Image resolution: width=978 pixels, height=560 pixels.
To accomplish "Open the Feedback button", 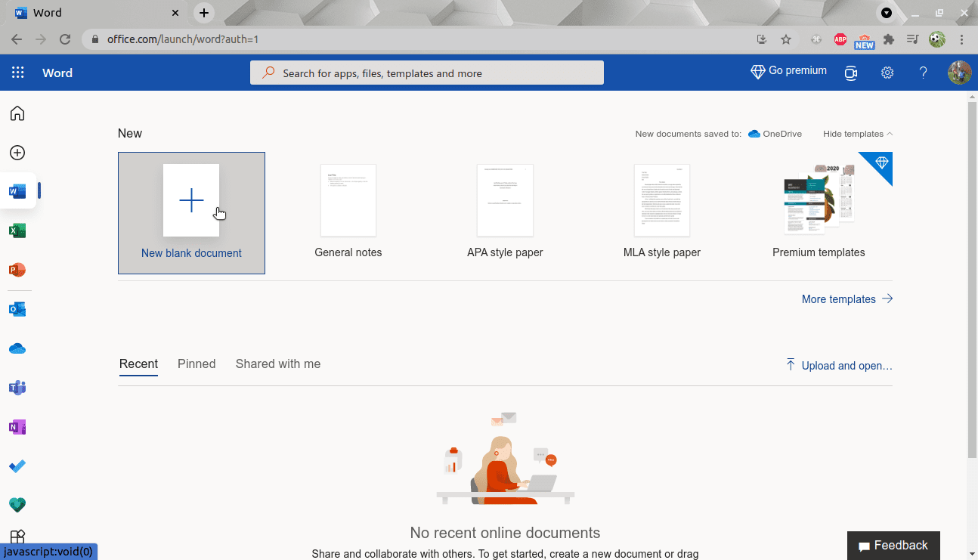I will pos(893,546).
